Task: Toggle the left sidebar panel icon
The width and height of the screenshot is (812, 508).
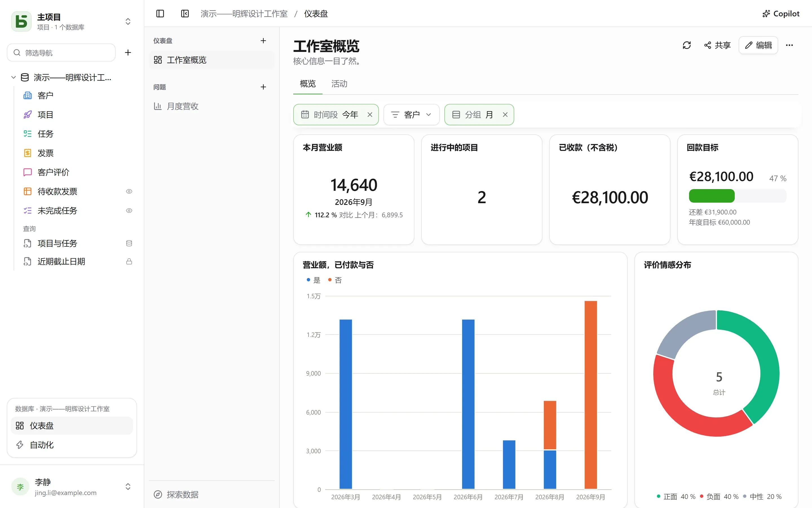Action: click(x=160, y=14)
